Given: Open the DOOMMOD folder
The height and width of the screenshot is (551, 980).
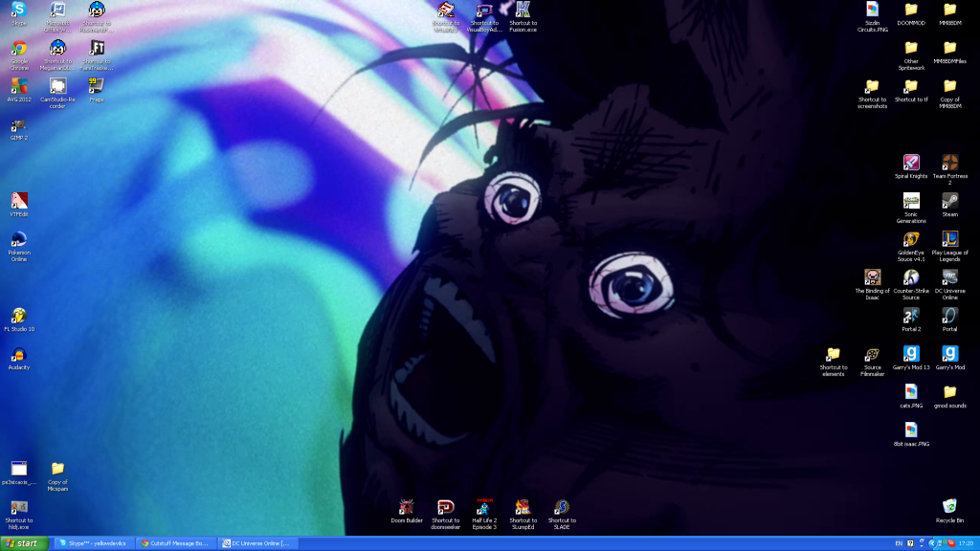Looking at the screenshot, I should click(911, 11).
